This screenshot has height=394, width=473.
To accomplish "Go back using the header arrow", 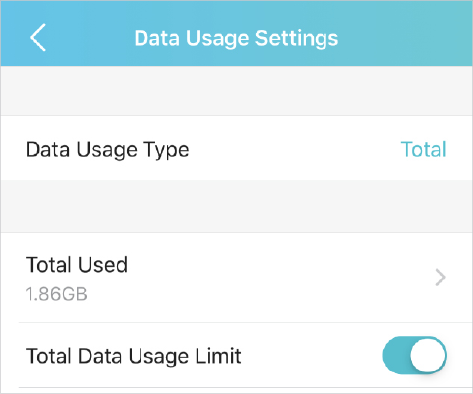I will (38, 38).
